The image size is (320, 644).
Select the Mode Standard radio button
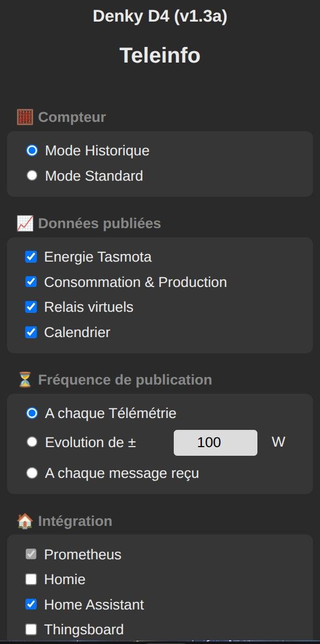32,176
